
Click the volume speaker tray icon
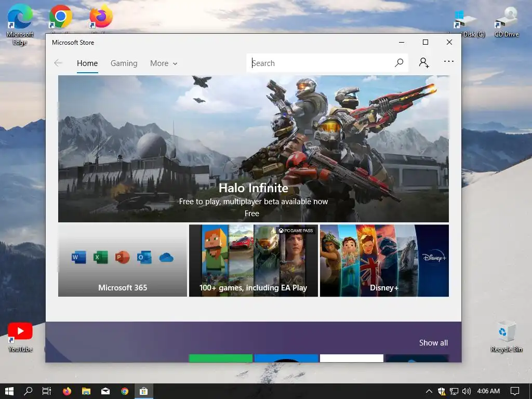(466, 391)
